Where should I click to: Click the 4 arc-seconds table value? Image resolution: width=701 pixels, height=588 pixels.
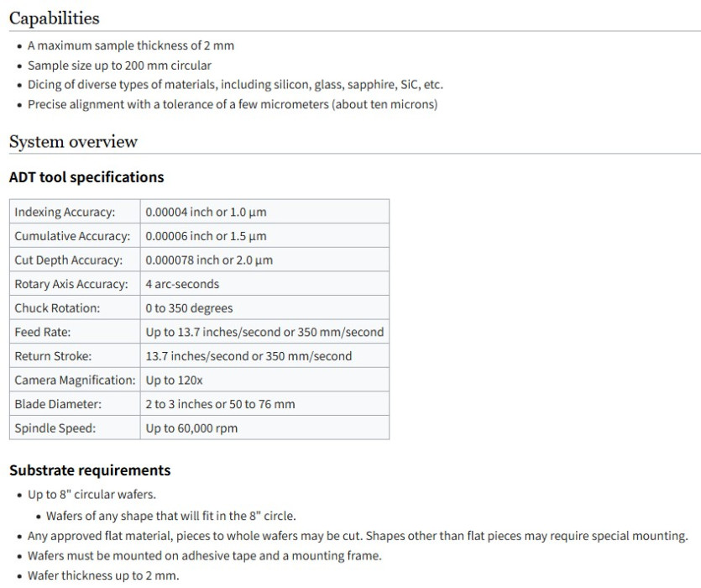click(x=182, y=284)
